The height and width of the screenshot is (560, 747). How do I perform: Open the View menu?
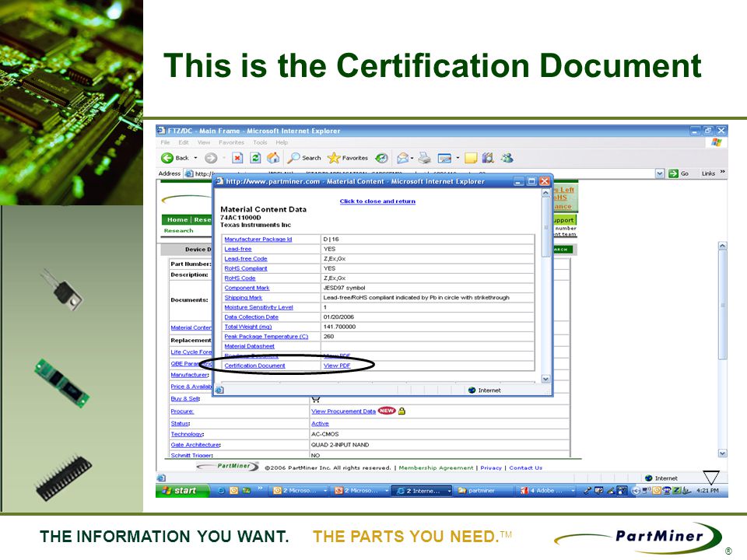pos(204,142)
